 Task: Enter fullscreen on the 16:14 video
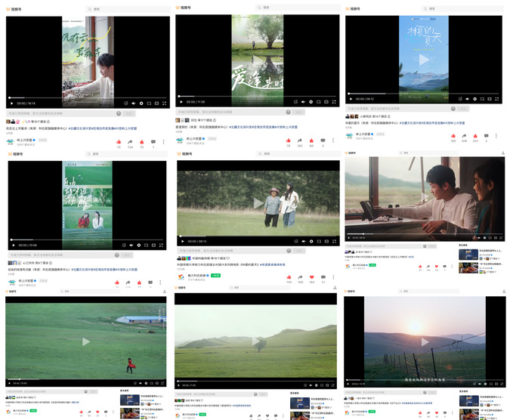163,103
